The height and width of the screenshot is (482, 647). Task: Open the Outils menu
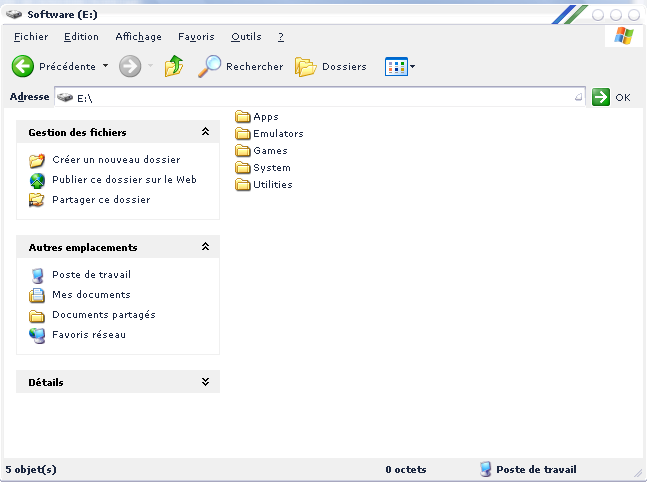pyautogui.click(x=246, y=37)
